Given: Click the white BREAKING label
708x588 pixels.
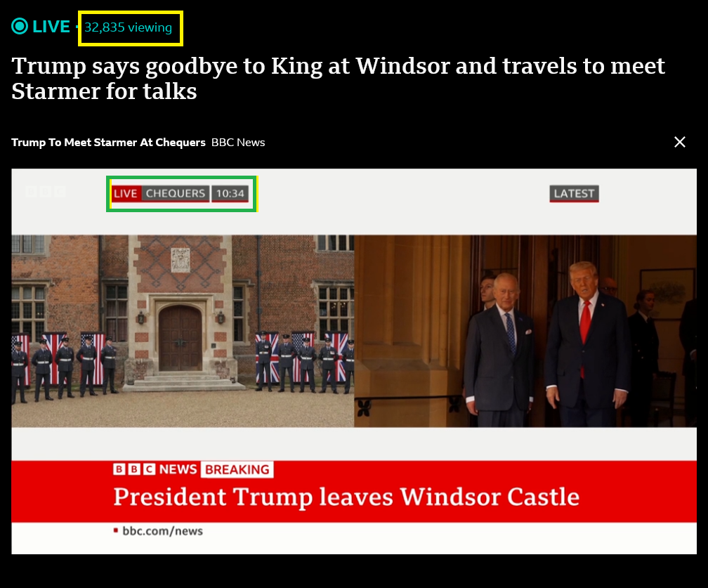Looking at the screenshot, I should [237, 470].
